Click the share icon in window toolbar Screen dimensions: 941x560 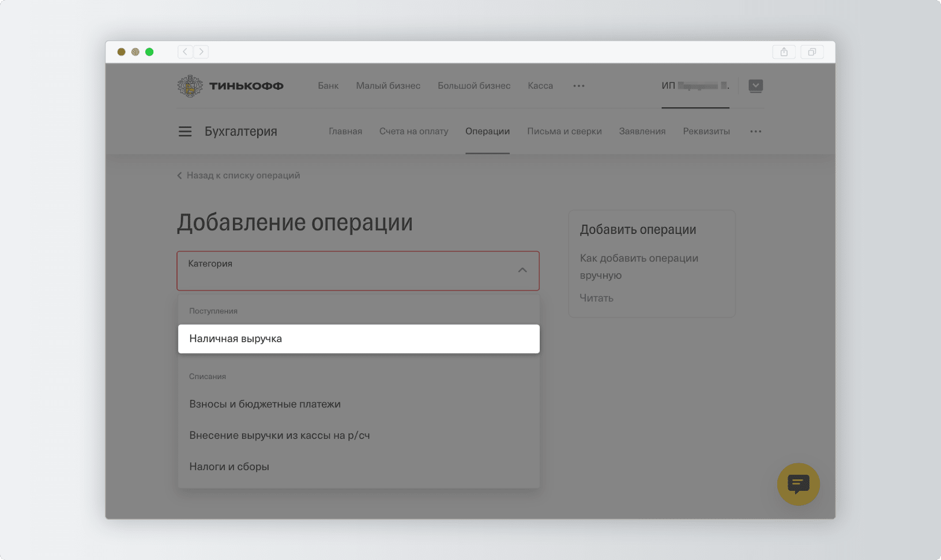tap(784, 52)
